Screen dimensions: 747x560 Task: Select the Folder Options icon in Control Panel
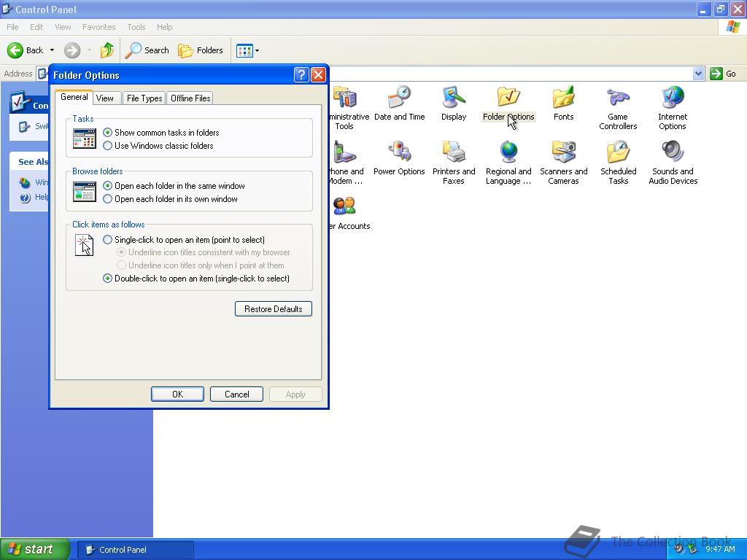[508, 104]
